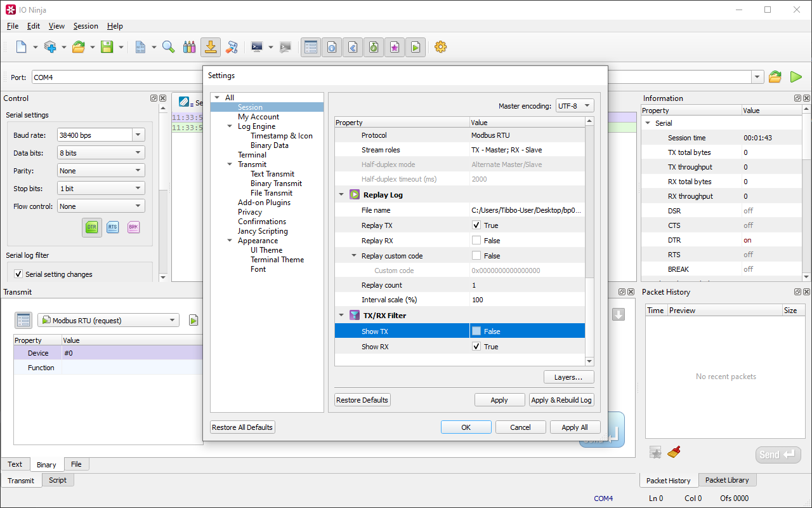This screenshot has width=812, height=508.
Task: Open the Edit menu
Action: click(34, 26)
